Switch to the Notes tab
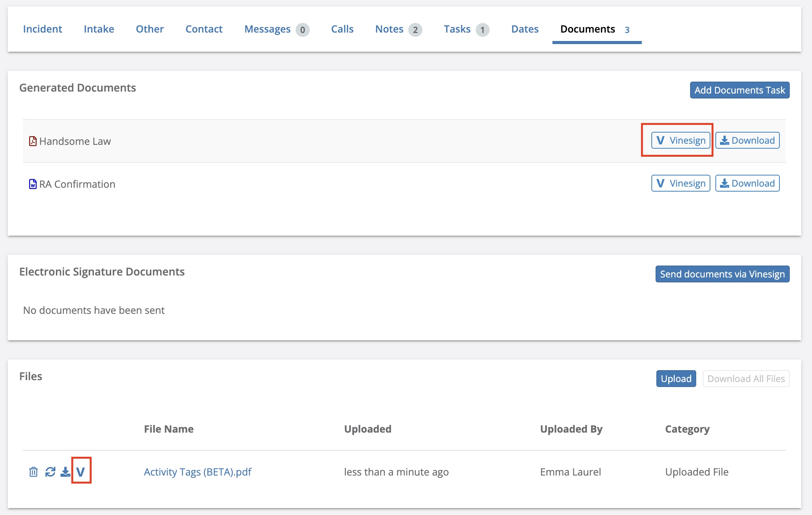Image resolution: width=812 pixels, height=515 pixels. pos(389,29)
